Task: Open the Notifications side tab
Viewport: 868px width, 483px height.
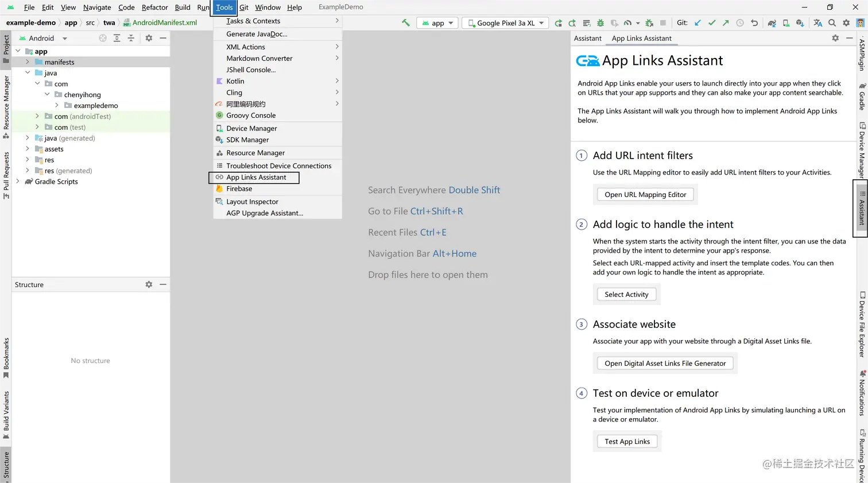Action: (x=862, y=393)
